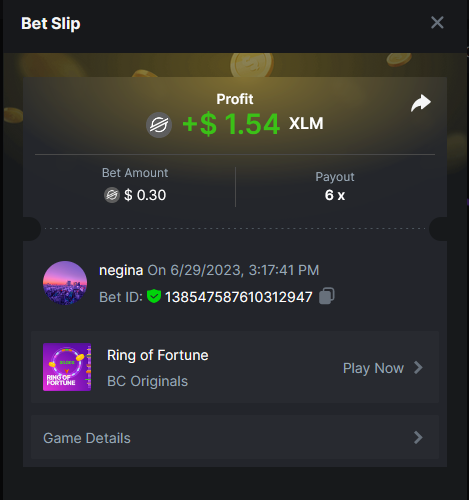Open negina's profile avatar
Image resolution: width=469 pixels, height=500 pixels.
(65, 283)
